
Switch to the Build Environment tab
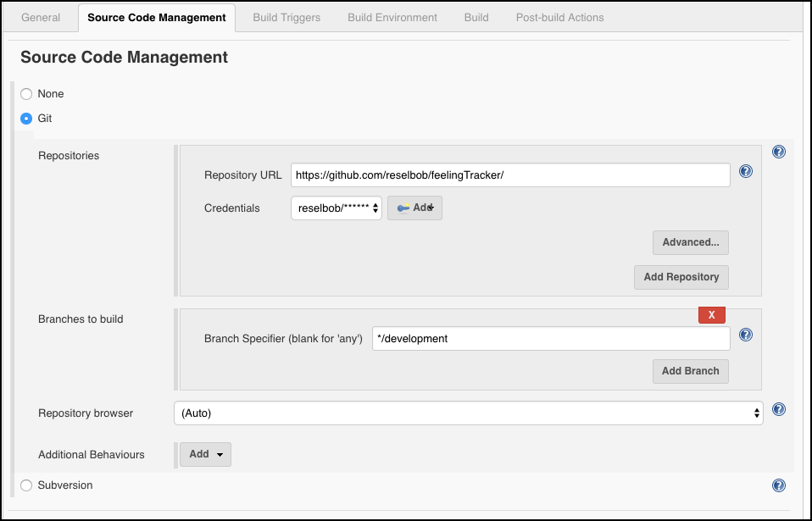pos(392,18)
